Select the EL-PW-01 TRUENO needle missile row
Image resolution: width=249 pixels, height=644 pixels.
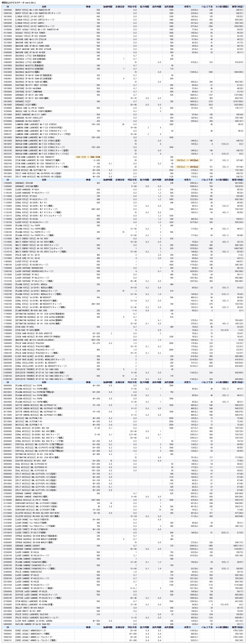[x=124, y=500]
